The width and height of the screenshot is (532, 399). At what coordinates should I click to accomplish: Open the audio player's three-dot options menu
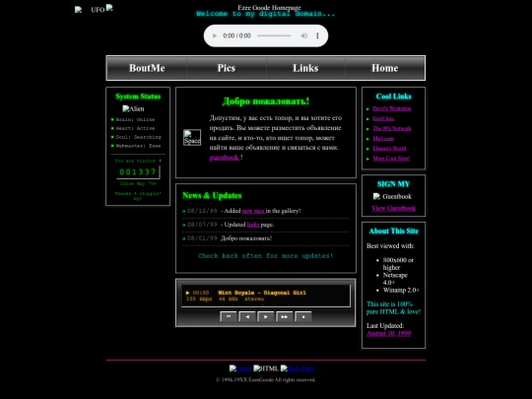317,35
